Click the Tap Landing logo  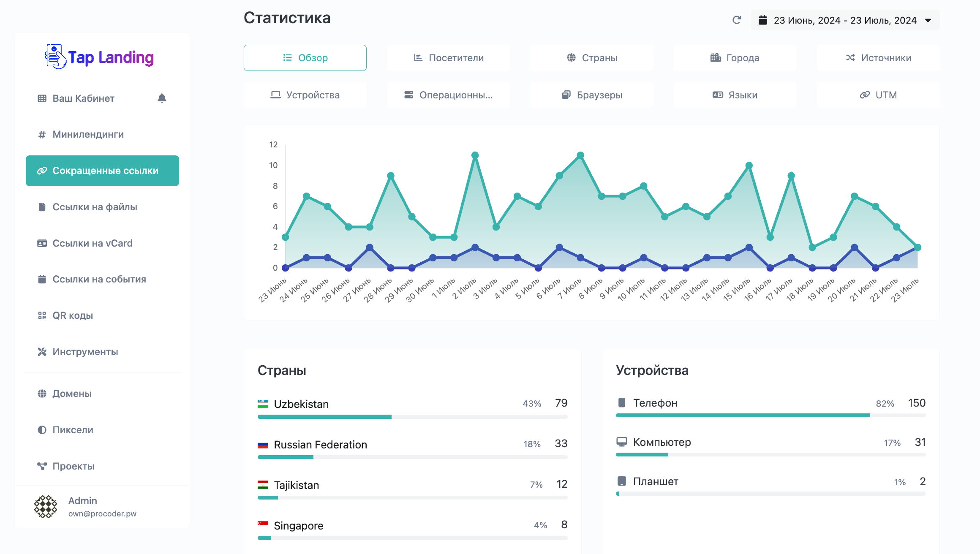pyautogui.click(x=100, y=57)
